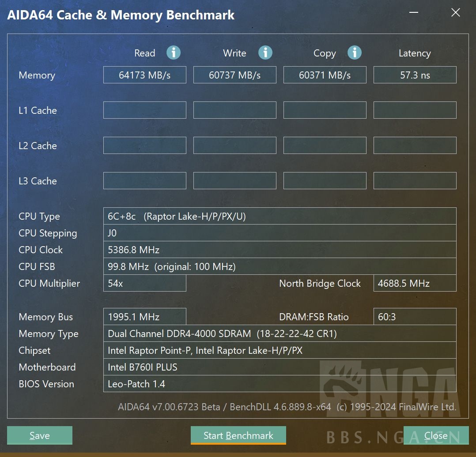This screenshot has height=457, width=476.
Task: Click the Close button at bottom right
Action: click(436, 435)
